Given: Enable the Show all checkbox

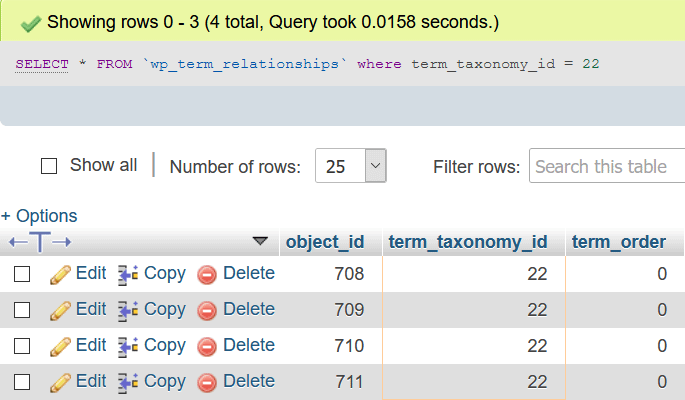Looking at the screenshot, I should point(49,167).
